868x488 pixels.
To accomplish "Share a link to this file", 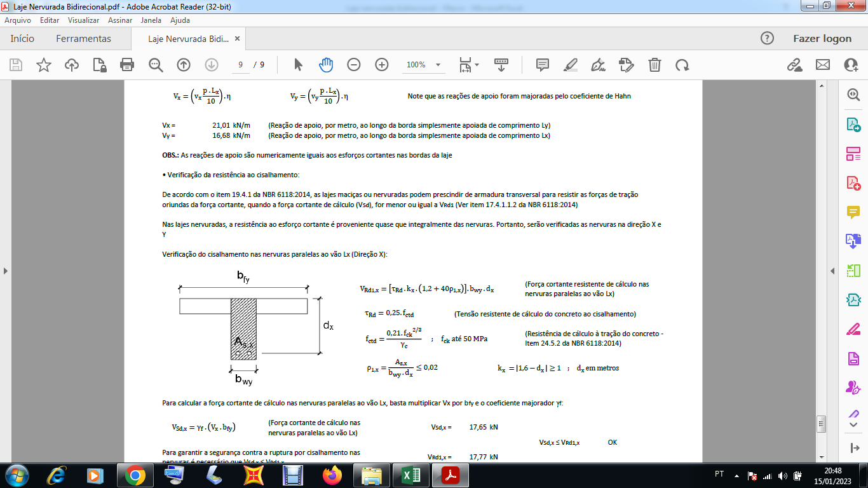I will coord(794,65).
